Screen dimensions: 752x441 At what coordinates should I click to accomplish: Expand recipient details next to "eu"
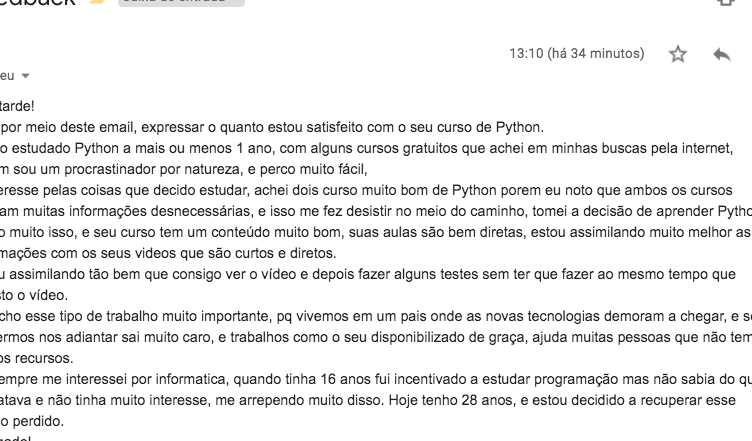25,76
